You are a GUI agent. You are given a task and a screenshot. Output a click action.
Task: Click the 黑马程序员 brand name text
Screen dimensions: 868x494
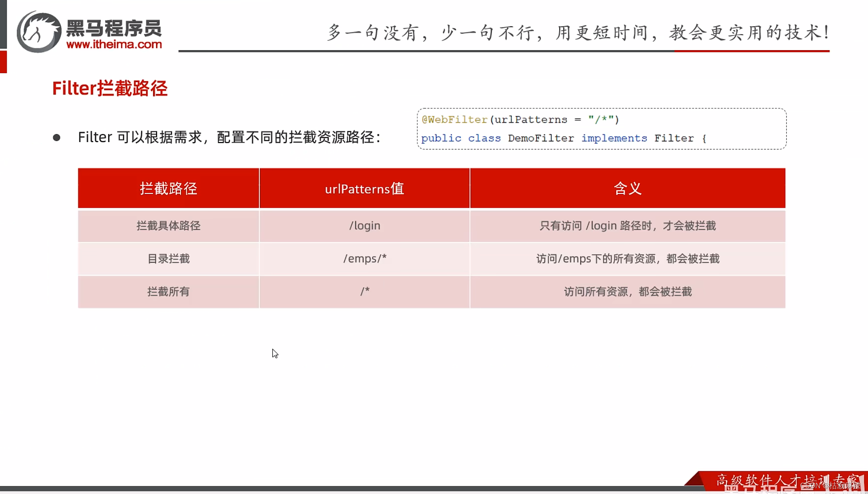pyautogui.click(x=114, y=28)
